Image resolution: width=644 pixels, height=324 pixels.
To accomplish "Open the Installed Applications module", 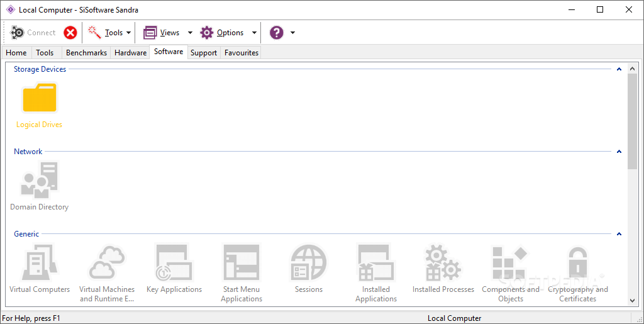I will (376, 274).
